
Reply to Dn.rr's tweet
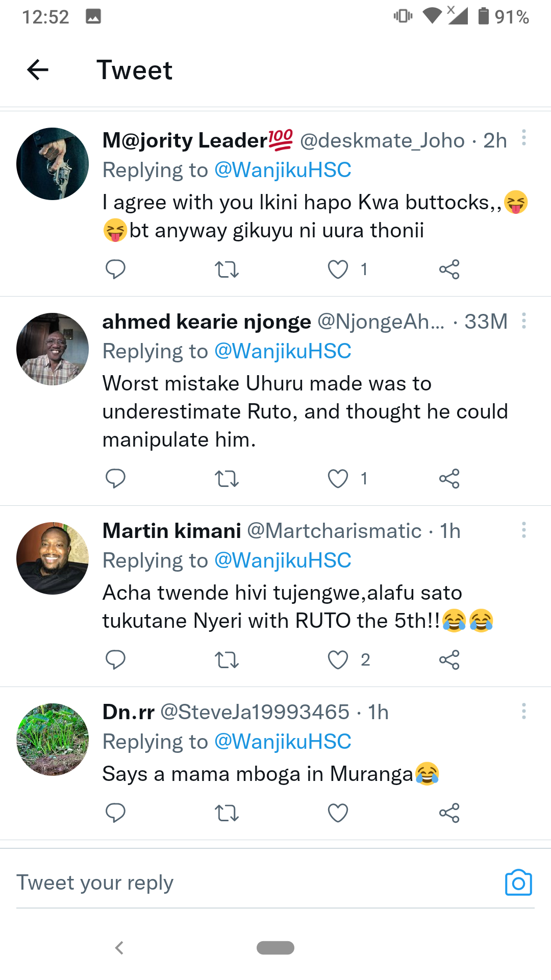coord(115,813)
